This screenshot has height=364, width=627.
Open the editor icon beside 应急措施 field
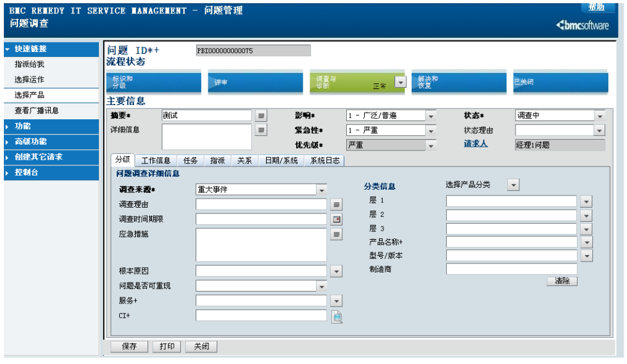point(337,235)
